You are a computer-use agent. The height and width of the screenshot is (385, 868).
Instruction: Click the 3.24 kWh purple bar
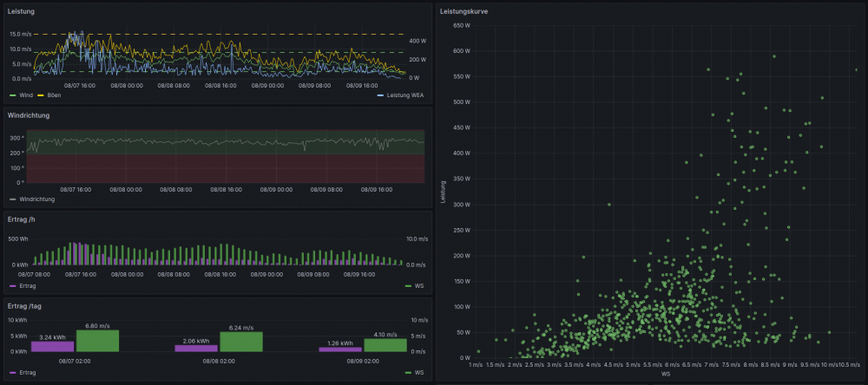click(53, 346)
